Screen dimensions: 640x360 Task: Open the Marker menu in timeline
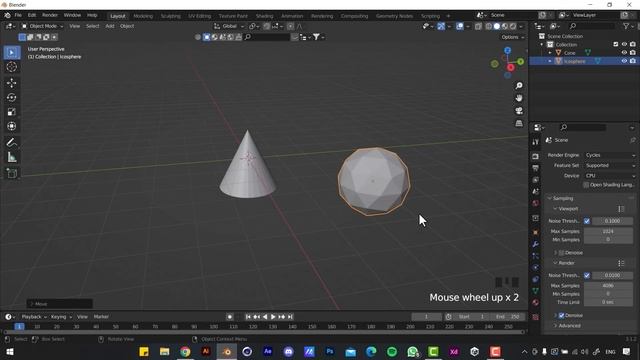coord(101,317)
